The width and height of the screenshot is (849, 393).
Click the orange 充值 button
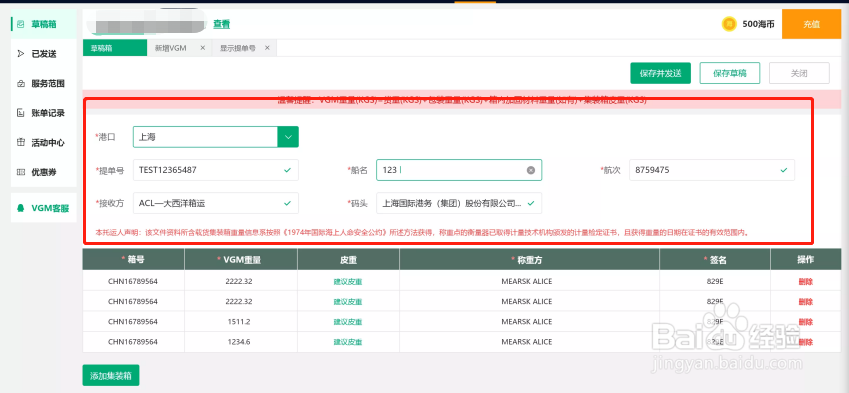click(x=811, y=24)
